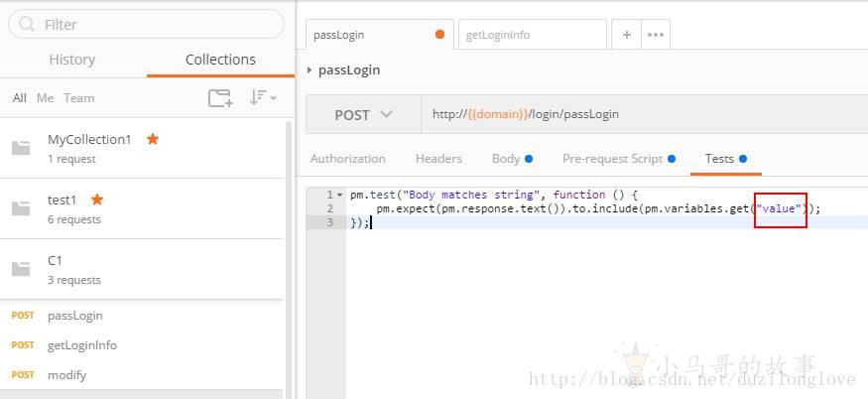Image resolution: width=868 pixels, height=399 pixels.
Task: Click the MyCollection1 folder icon
Action: (x=21, y=148)
